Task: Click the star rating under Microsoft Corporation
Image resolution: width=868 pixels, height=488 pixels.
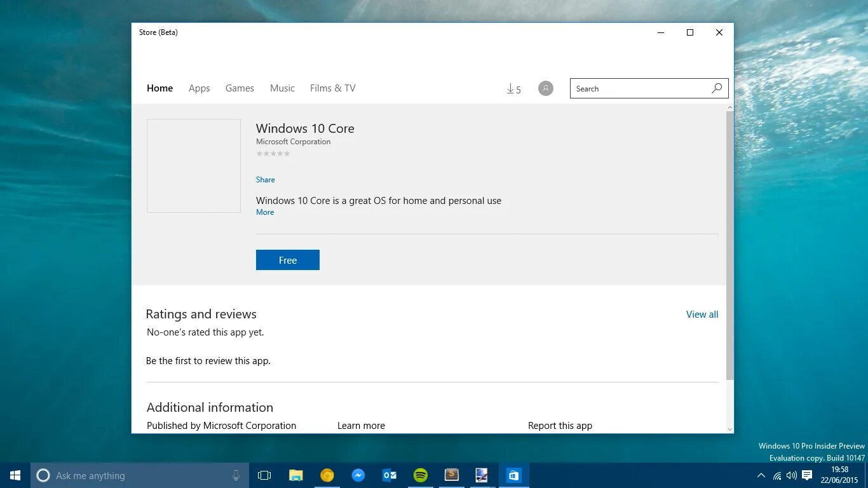Action: (273, 154)
